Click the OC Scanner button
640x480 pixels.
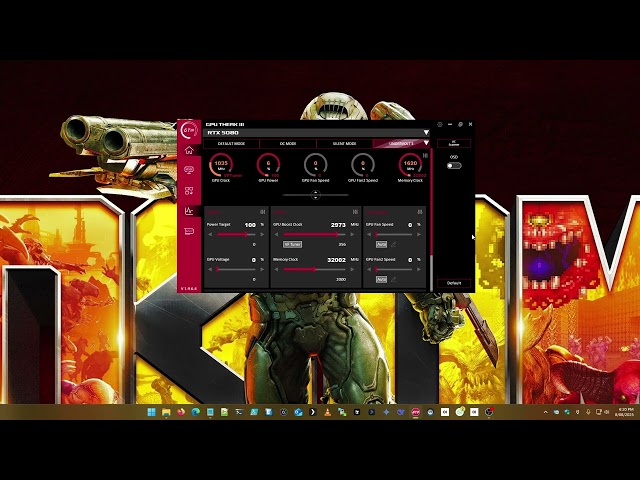point(454,143)
